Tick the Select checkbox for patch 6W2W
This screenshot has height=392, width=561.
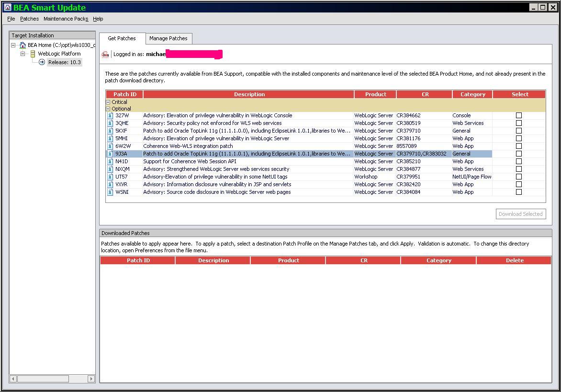tap(519, 146)
